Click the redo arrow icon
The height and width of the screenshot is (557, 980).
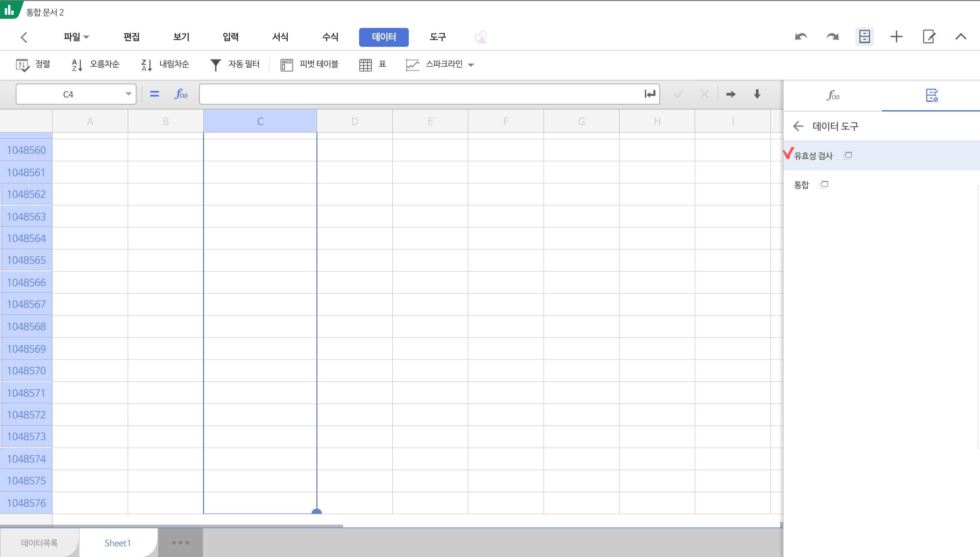[x=832, y=37]
